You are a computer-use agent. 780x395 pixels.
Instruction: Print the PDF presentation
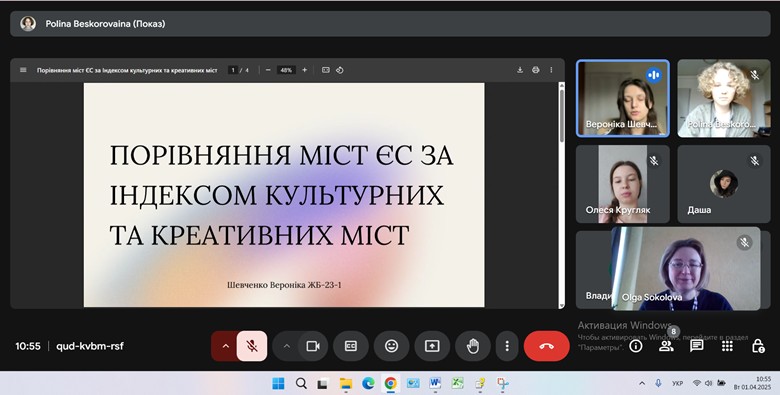(535, 70)
